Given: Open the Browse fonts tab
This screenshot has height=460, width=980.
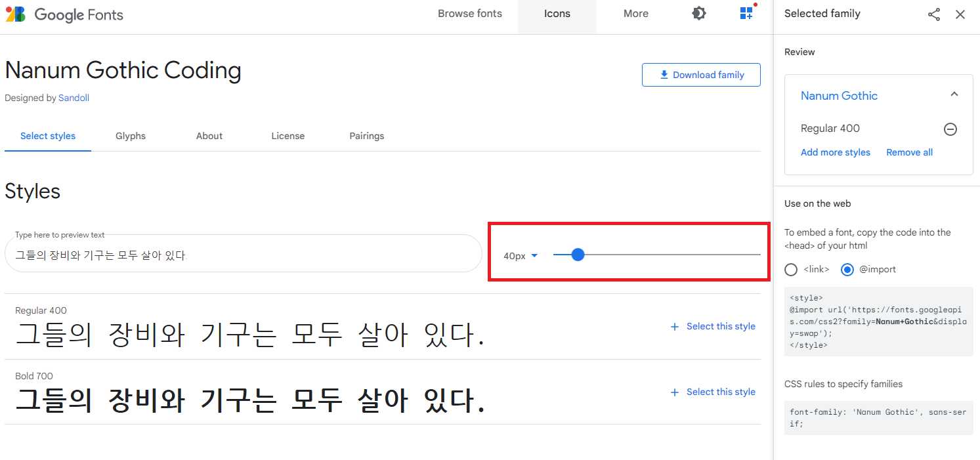Looking at the screenshot, I should pos(470,14).
